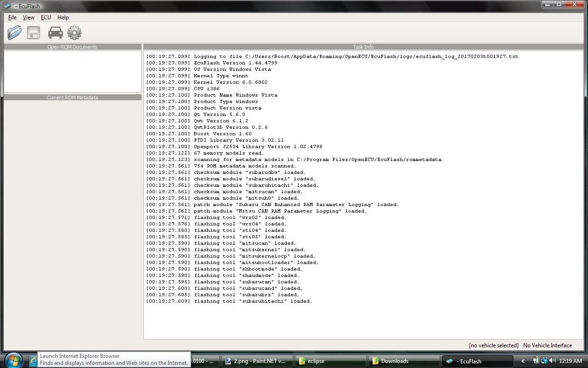Click checksum module "subarudiesel" loaded line
The height and width of the screenshot is (368, 588).
coord(231,179)
